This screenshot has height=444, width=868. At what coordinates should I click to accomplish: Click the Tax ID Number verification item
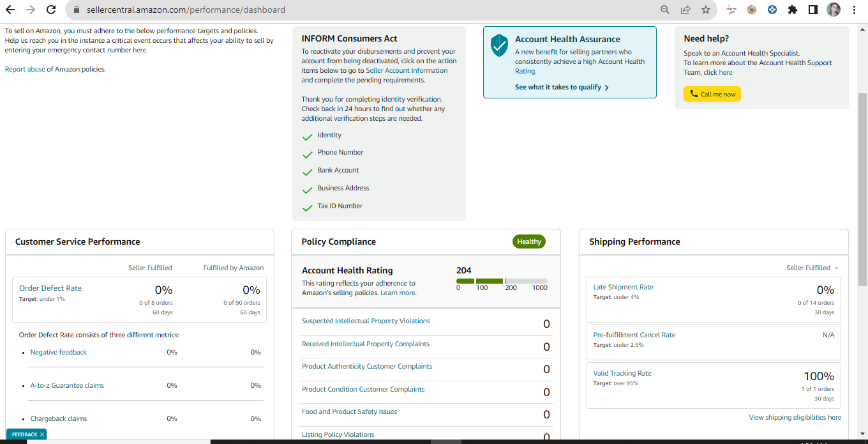pos(333,206)
